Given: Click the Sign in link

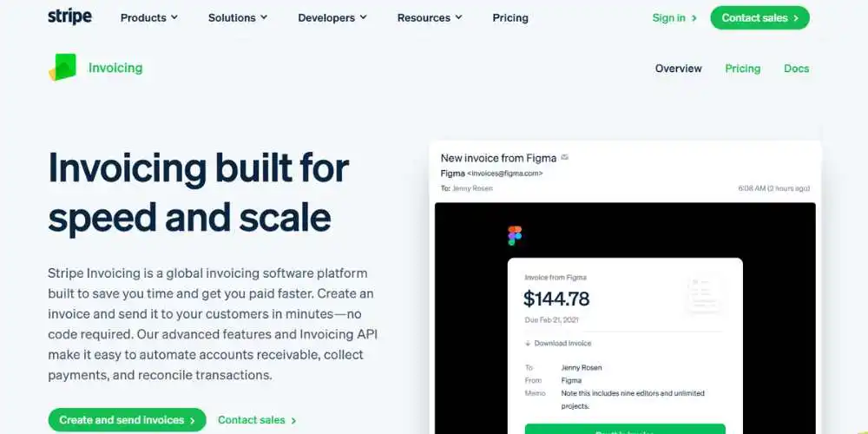Looking at the screenshot, I should coord(674,17).
